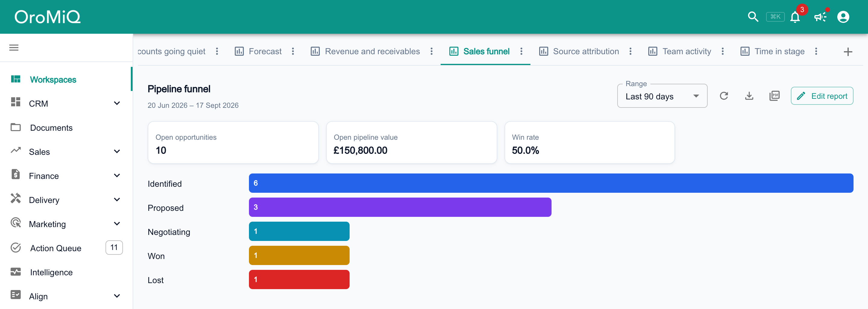Collapse sidebar with hamburger menu icon
The width and height of the screenshot is (868, 309).
point(14,48)
